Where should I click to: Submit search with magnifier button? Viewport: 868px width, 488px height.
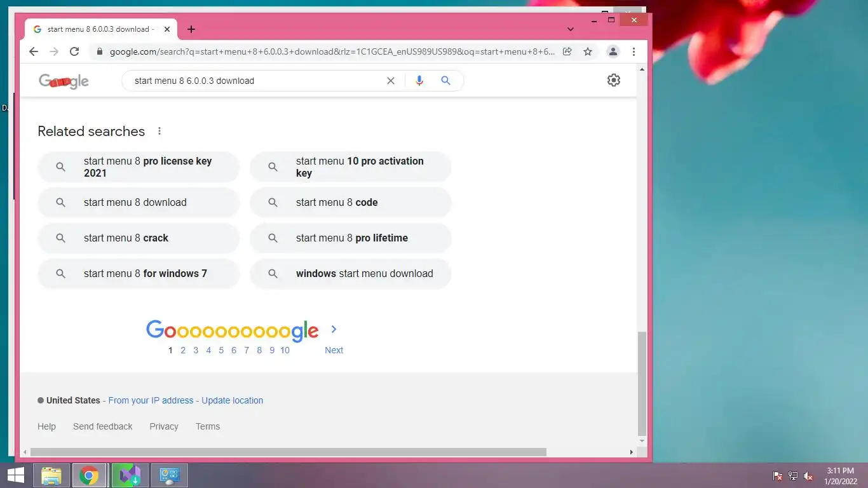click(x=445, y=81)
